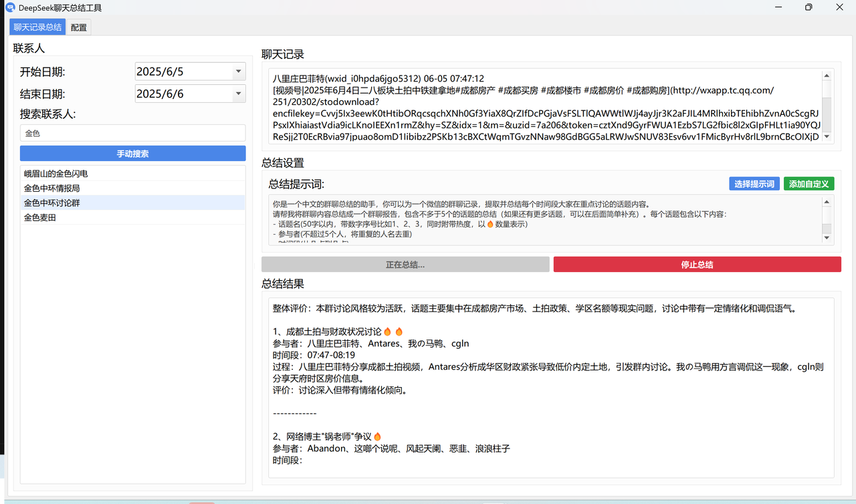This screenshot has height=504, width=856.
Task: Maximize the DeepSeek聊天总结工具 window
Action: click(809, 7)
